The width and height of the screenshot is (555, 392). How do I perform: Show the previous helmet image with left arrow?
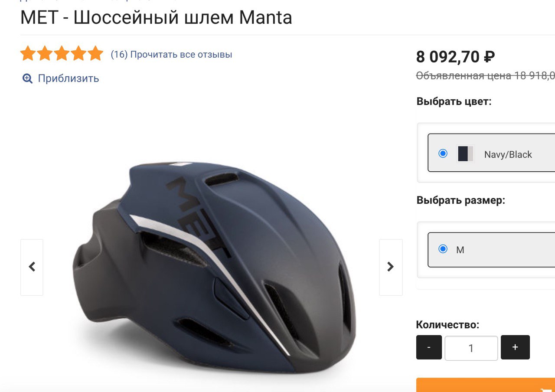[x=32, y=267]
